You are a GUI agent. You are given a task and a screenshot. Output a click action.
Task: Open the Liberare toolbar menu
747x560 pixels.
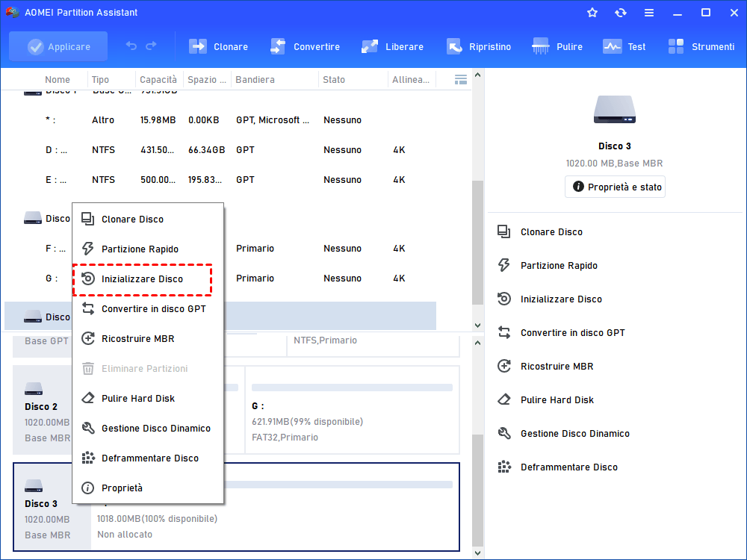pyautogui.click(x=392, y=46)
